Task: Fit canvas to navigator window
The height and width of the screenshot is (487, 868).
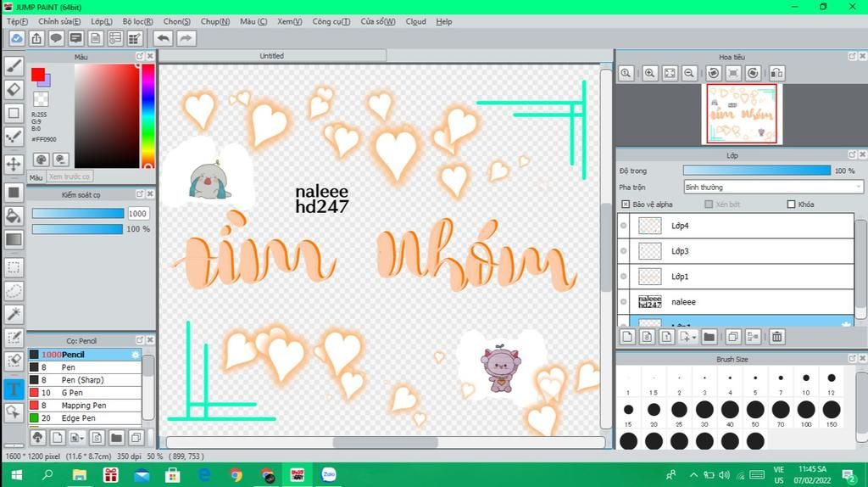Action: coord(670,73)
